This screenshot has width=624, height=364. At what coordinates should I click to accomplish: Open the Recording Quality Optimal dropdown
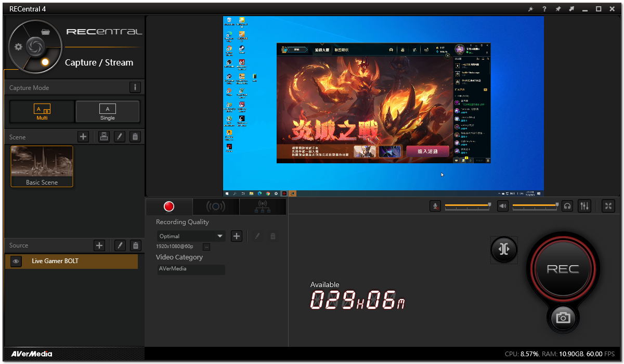pos(191,236)
